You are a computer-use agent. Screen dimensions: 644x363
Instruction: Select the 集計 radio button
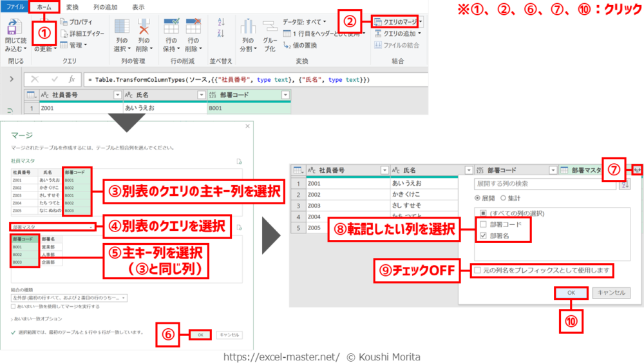click(x=503, y=199)
